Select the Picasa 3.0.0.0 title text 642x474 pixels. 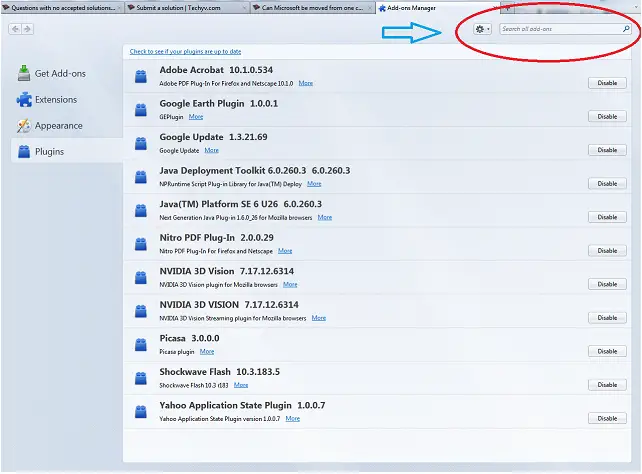pyautogui.click(x=190, y=339)
